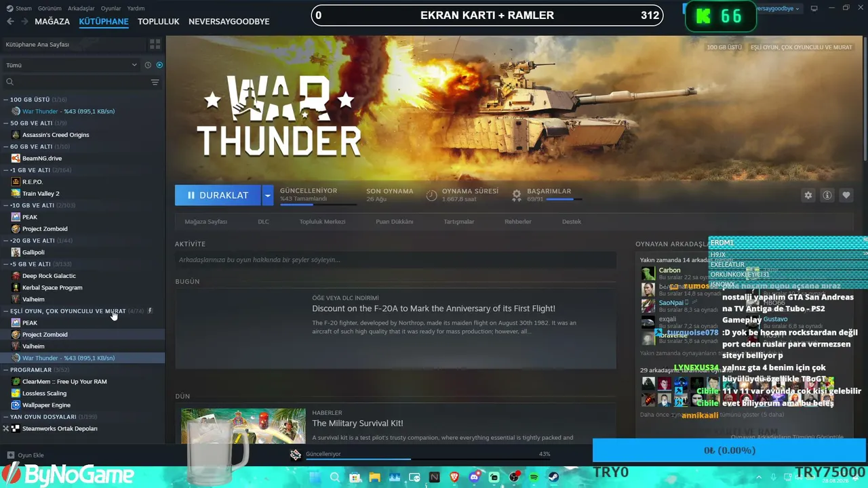The width and height of the screenshot is (868, 488).
Task: Click the bottom Güncelleniyor download progress bar
Action: coord(428,459)
